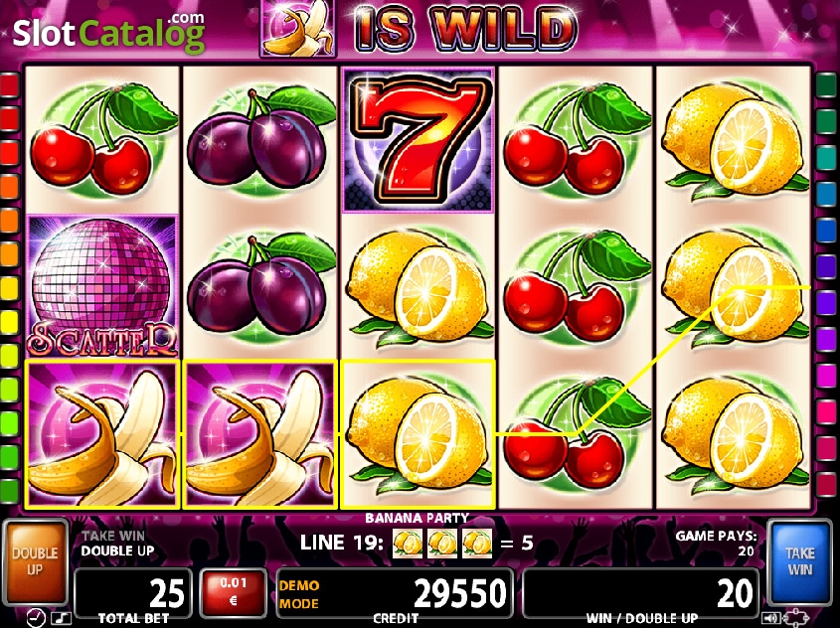Click the blue Take Win button
840x628 pixels.
pyautogui.click(x=800, y=561)
